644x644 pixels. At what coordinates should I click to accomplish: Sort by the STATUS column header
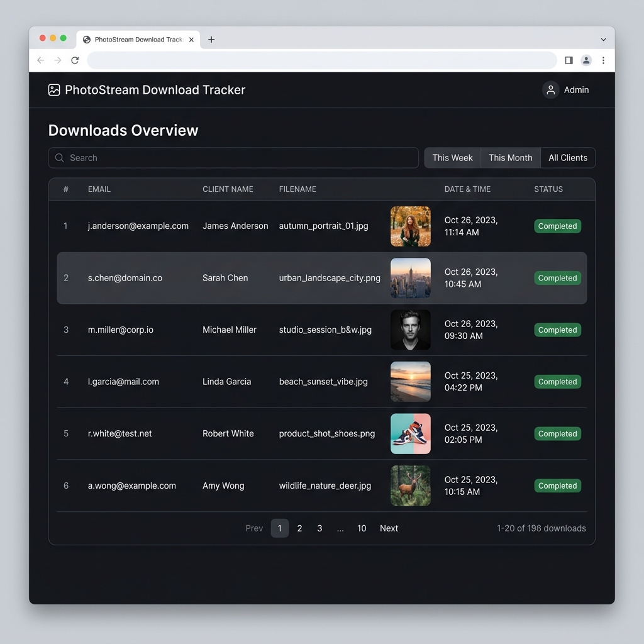tap(548, 189)
